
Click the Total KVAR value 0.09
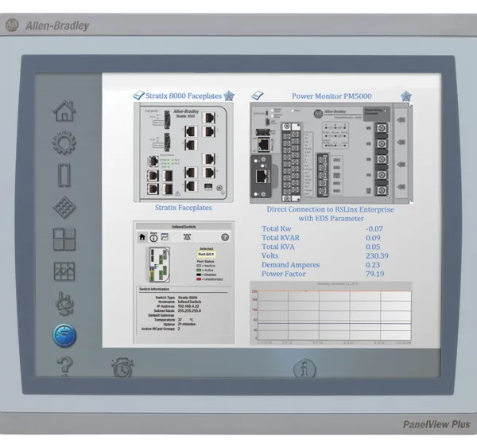coord(373,238)
